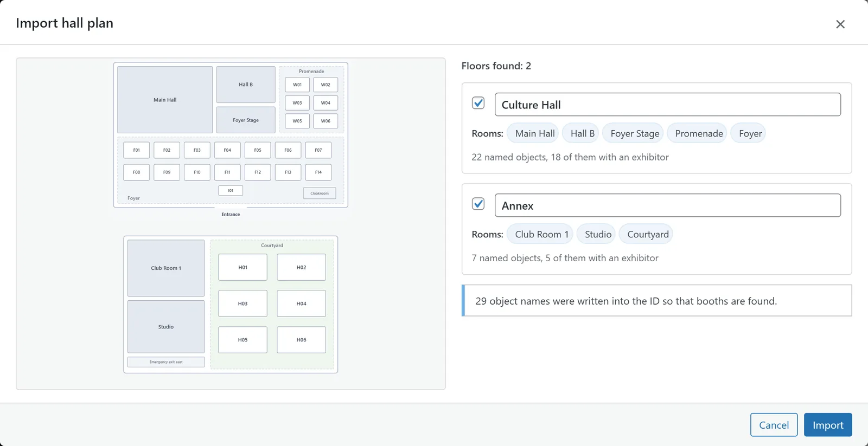Screen dimensions: 868x446
Task: Click booth H01 in the Courtyard
Action: pos(243,267)
